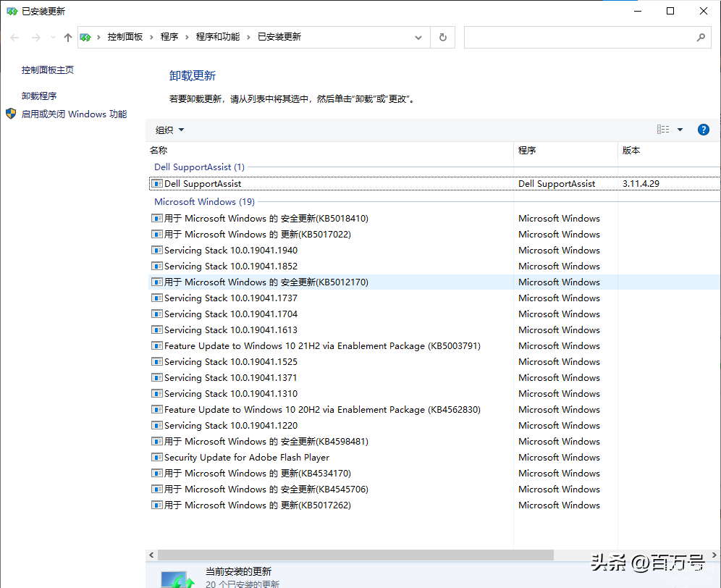The width and height of the screenshot is (721, 588).
Task: Open help with the question mark icon
Action: (x=704, y=130)
